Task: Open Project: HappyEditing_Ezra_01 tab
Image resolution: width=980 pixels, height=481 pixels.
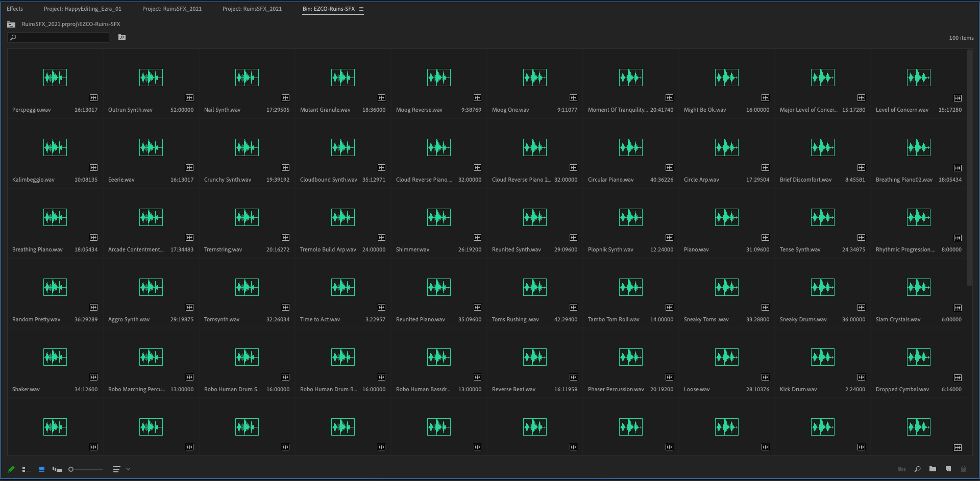Action: 83,9
